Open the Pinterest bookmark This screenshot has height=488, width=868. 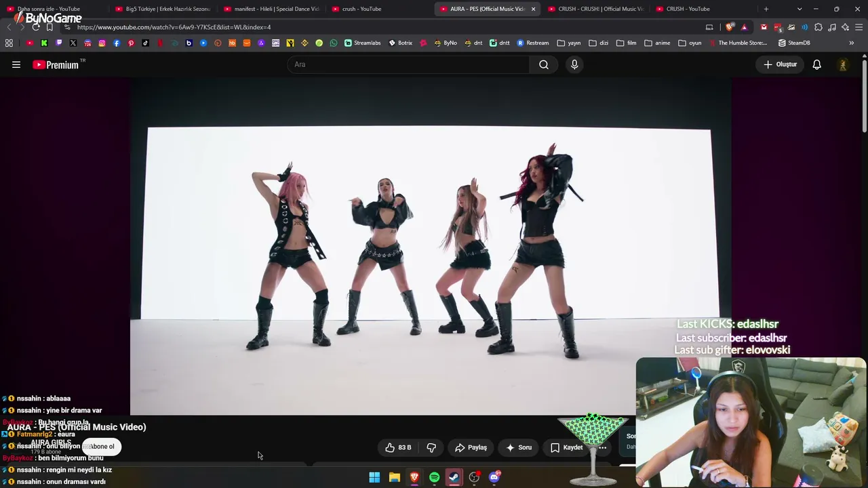click(x=131, y=43)
